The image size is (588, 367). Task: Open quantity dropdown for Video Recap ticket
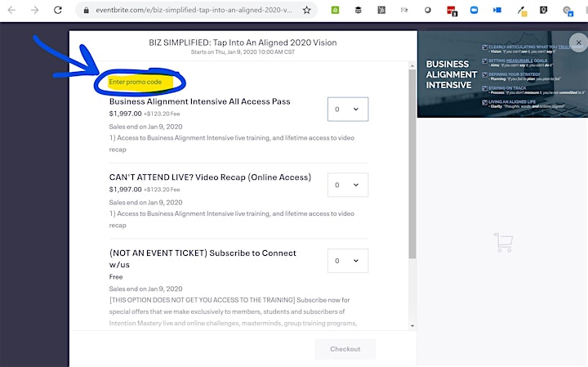point(348,185)
